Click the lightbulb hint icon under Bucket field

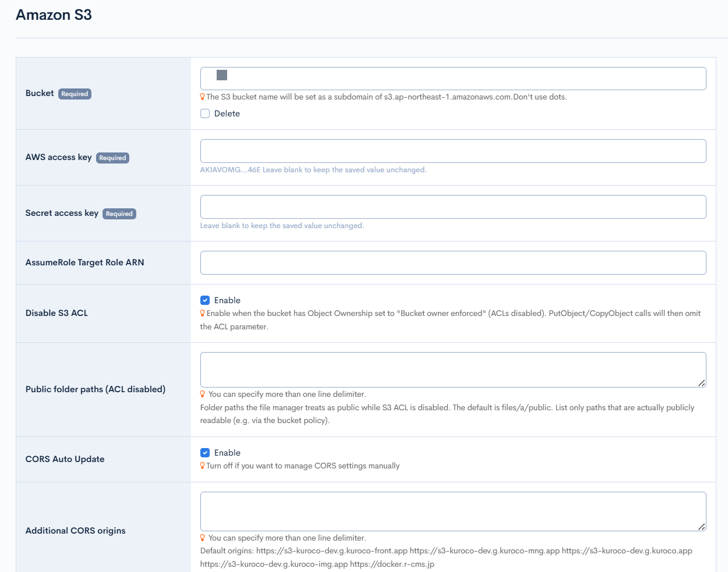click(x=203, y=97)
